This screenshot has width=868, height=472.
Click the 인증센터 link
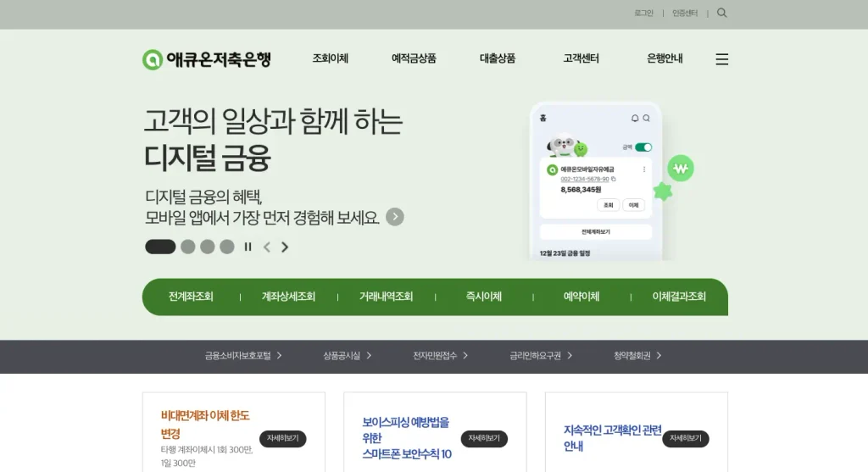coord(685,13)
